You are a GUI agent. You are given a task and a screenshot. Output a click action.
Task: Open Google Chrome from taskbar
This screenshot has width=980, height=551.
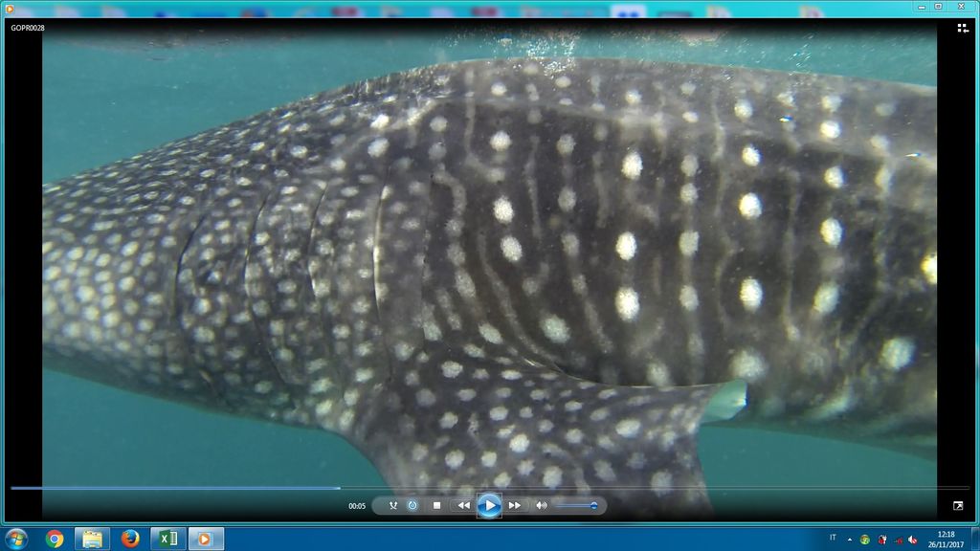55,539
